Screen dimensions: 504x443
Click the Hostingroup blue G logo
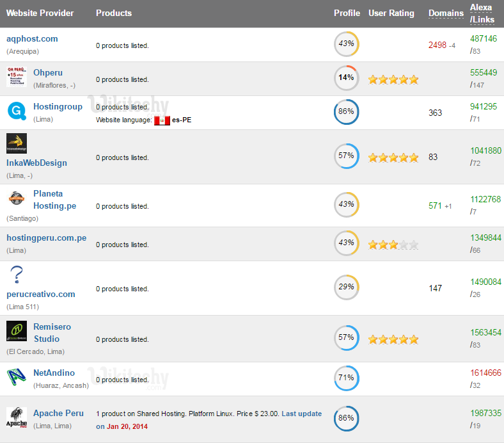[x=16, y=112]
